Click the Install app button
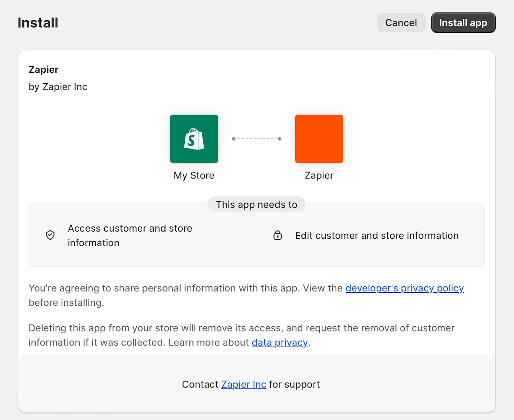This screenshot has height=420, width=514. coord(463,23)
